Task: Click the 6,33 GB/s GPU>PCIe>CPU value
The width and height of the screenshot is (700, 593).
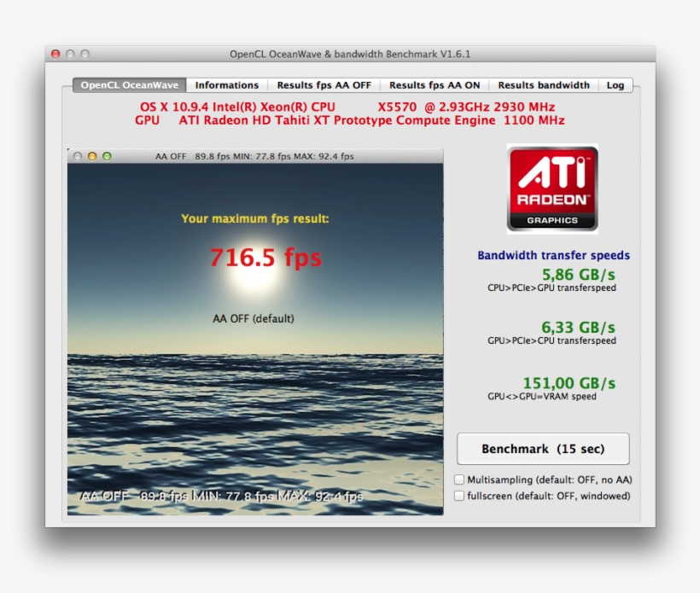Action: pyautogui.click(x=578, y=328)
